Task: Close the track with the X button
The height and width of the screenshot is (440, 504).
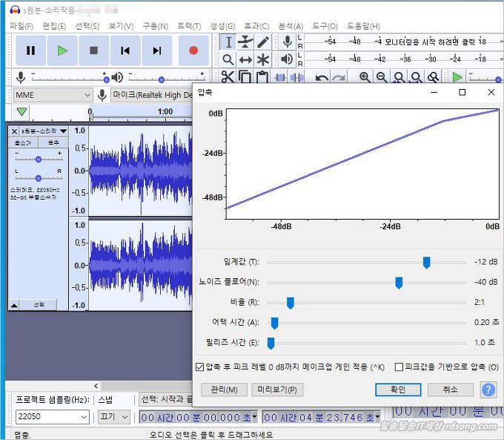Action: [14, 131]
